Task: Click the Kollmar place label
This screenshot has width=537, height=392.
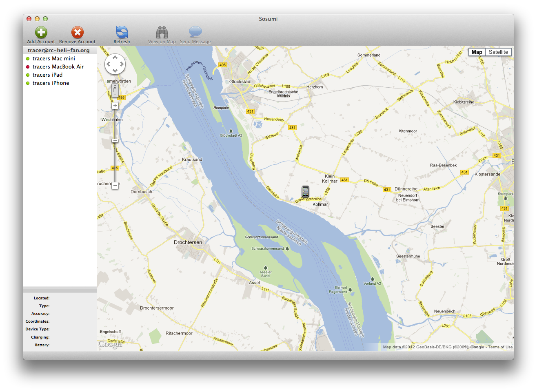Action: point(320,204)
